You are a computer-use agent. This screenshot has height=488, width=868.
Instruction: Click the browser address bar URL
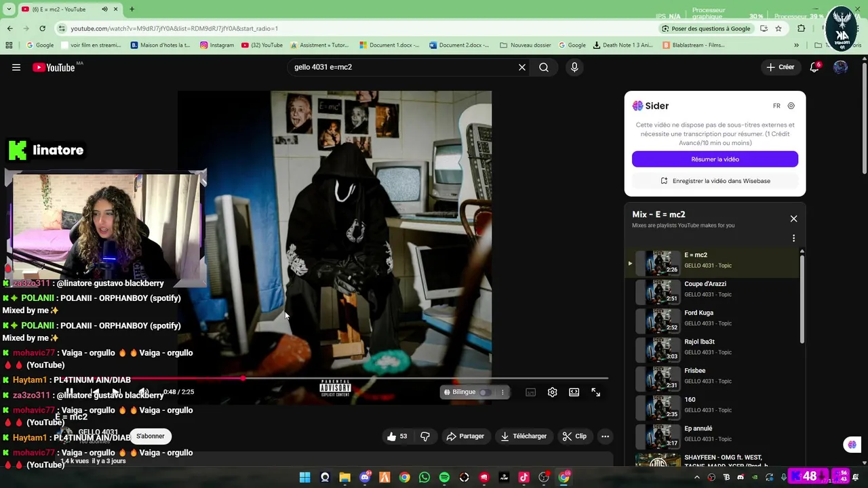[x=174, y=28]
